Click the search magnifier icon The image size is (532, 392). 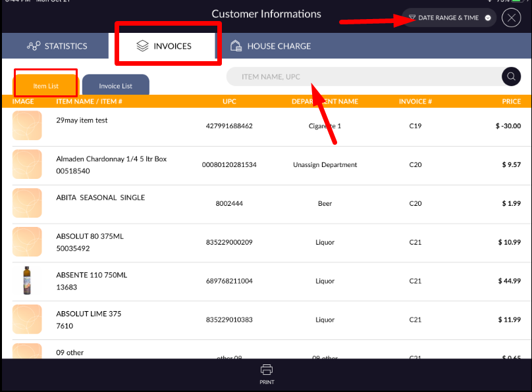(x=511, y=77)
